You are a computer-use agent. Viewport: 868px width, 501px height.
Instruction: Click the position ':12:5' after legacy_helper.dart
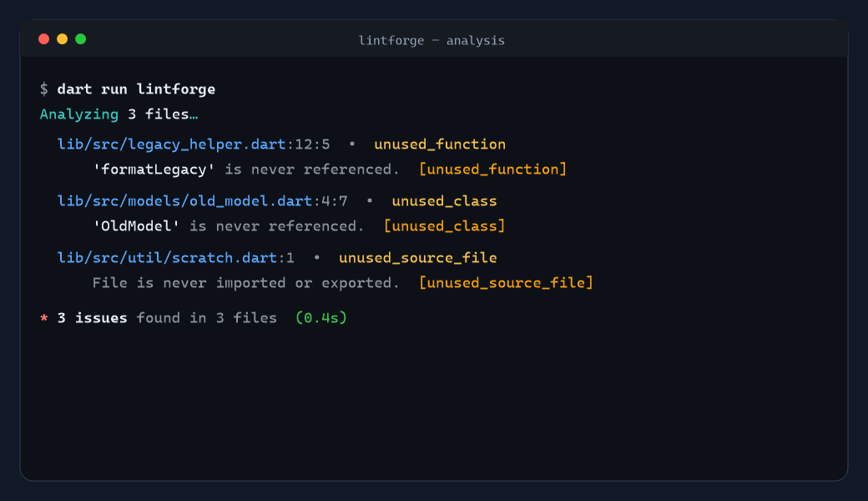pos(308,144)
